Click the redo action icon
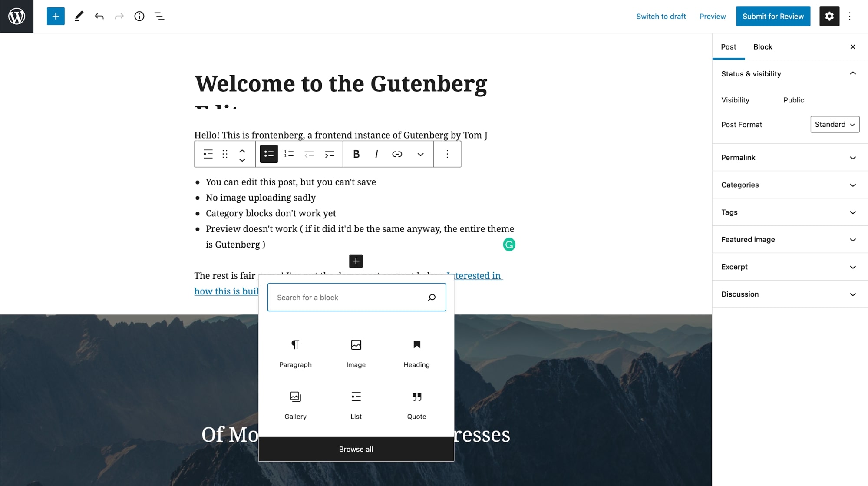 pyautogui.click(x=119, y=16)
